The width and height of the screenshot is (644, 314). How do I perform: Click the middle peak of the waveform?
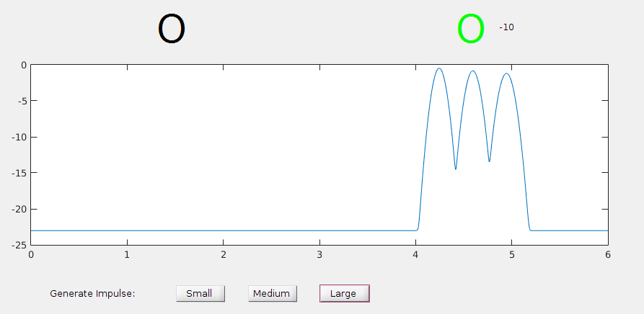pos(473,71)
